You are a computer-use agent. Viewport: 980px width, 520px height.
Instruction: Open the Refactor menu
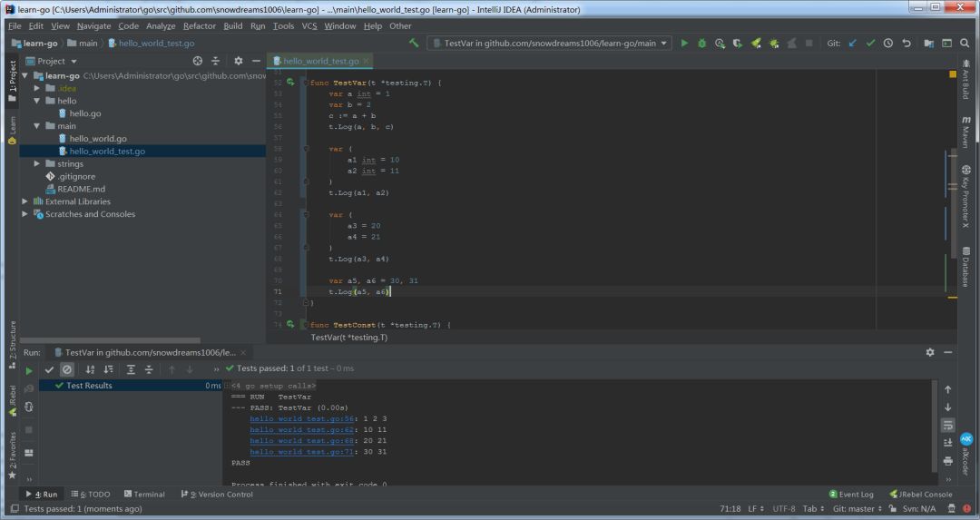pyautogui.click(x=200, y=26)
